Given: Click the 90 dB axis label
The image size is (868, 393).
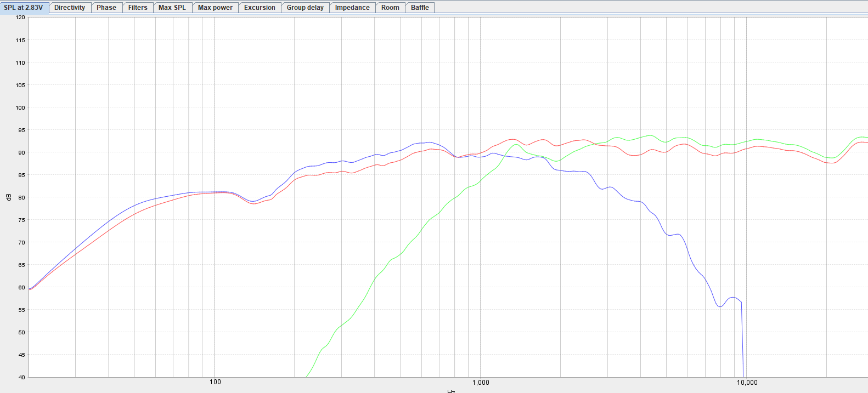Looking at the screenshot, I should pos(22,152).
